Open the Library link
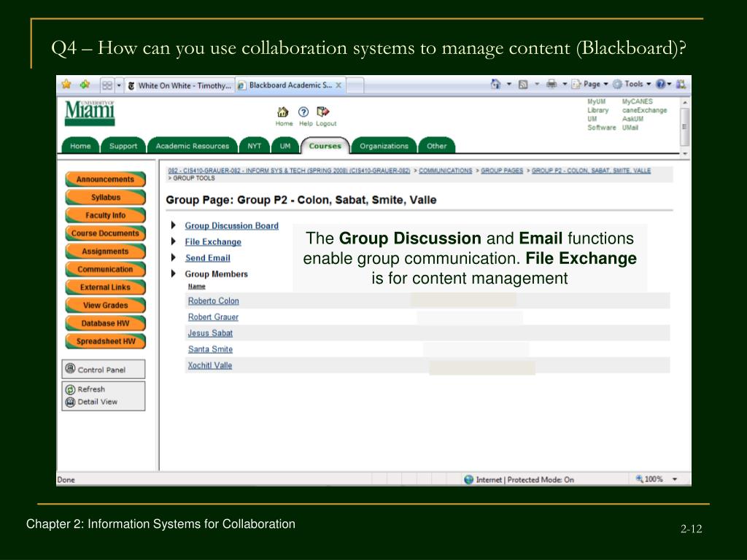The image size is (747, 560). click(x=598, y=110)
